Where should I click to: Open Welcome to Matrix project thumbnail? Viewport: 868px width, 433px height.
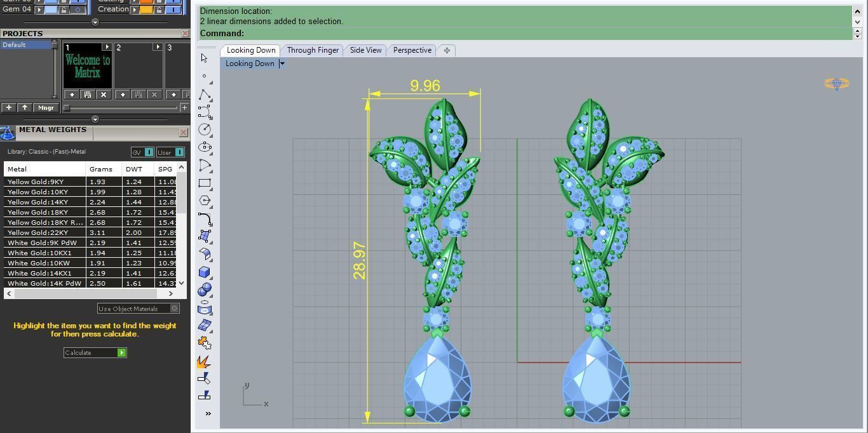[x=88, y=66]
